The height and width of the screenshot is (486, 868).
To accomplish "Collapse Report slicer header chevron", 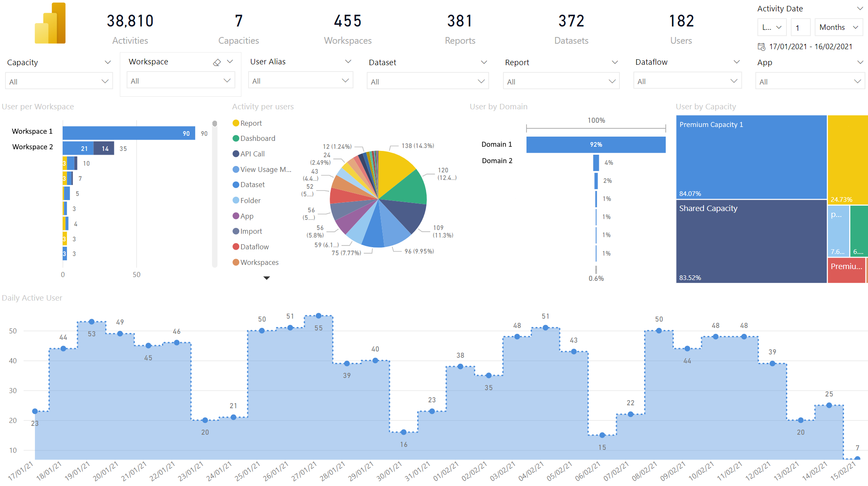I will pyautogui.click(x=615, y=62).
